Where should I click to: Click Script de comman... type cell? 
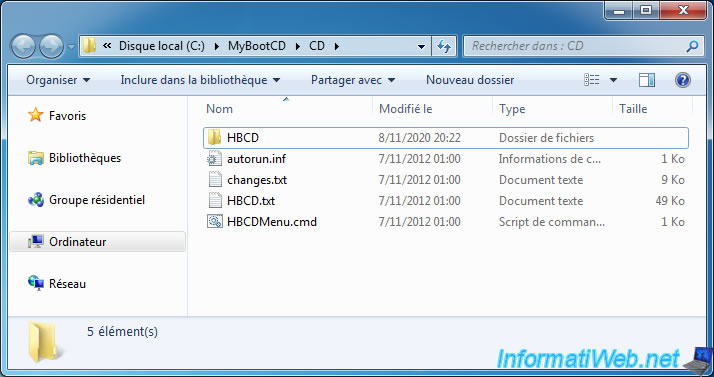pos(552,222)
